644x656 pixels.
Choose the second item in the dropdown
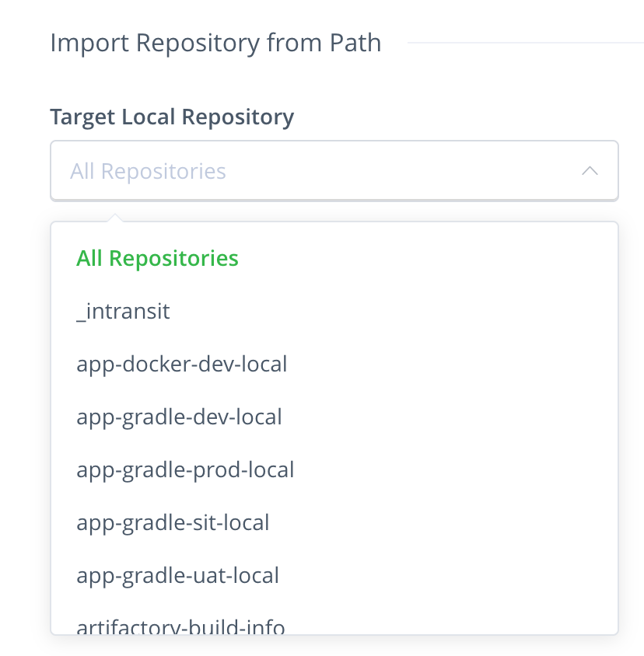pos(123,311)
